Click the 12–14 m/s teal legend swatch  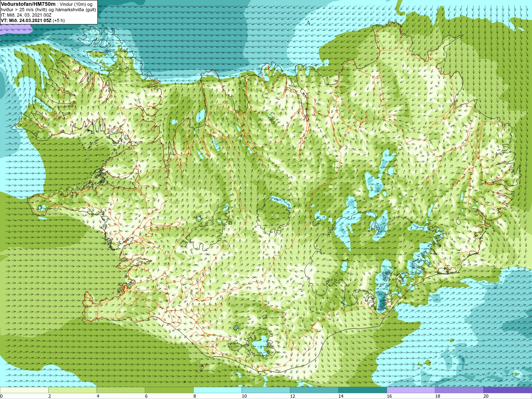314,390
